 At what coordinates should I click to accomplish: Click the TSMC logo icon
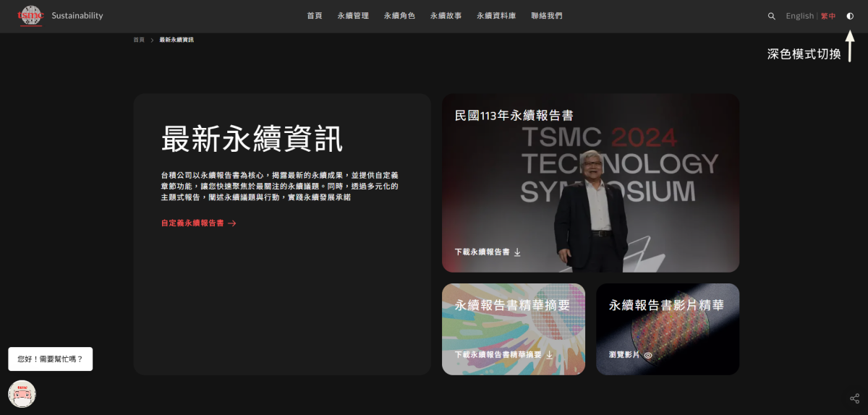pyautogui.click(x=30, y=15)
